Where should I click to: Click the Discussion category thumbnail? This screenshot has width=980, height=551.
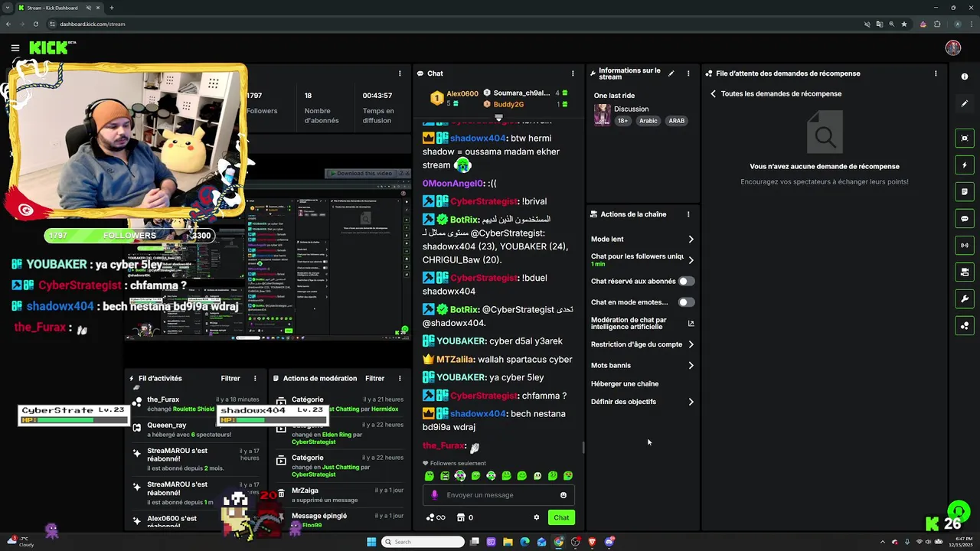click(603, 114)
